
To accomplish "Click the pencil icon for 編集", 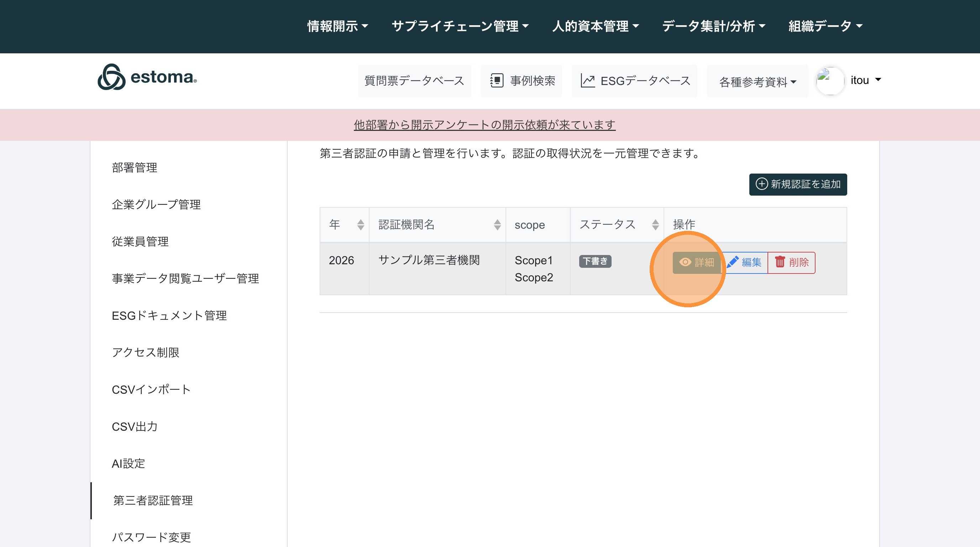I will pyautogui.click(x=732, y=262).
